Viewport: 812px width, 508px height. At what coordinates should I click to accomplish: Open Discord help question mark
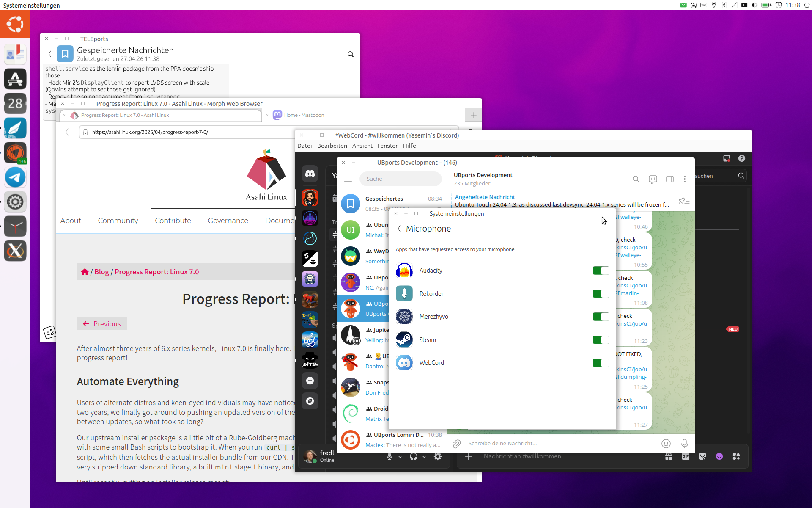point(742,158)
